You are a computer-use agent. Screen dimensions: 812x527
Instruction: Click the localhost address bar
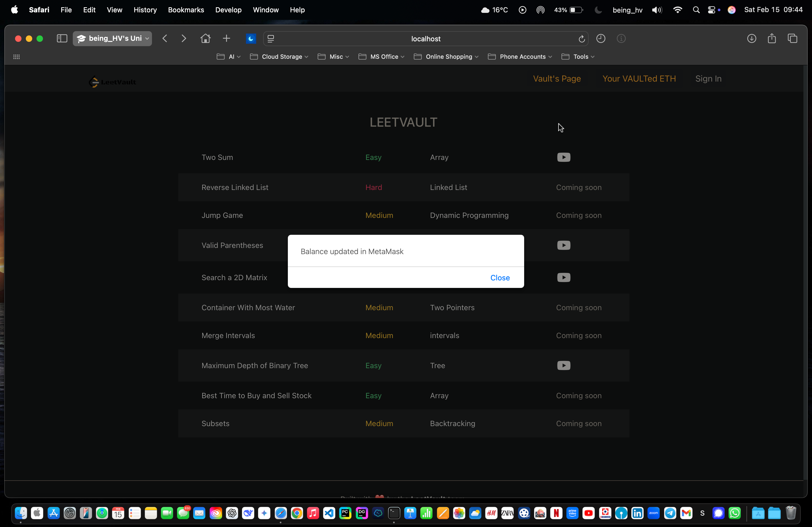click(x=425, y=39)
